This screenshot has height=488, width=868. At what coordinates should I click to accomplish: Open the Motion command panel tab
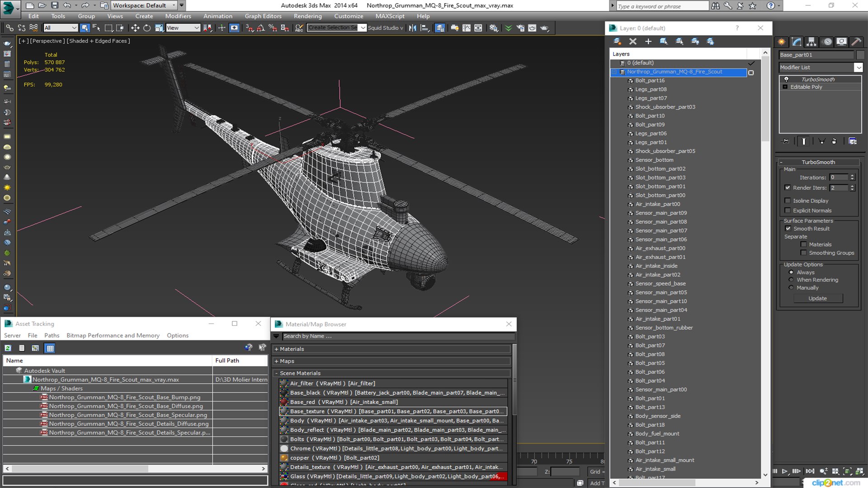click(x=827, y=42)
